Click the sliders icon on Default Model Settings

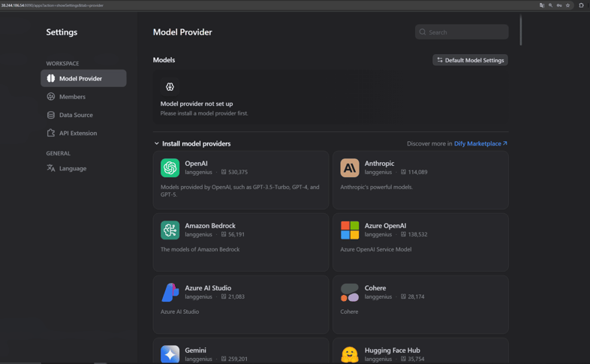[440, 60]
